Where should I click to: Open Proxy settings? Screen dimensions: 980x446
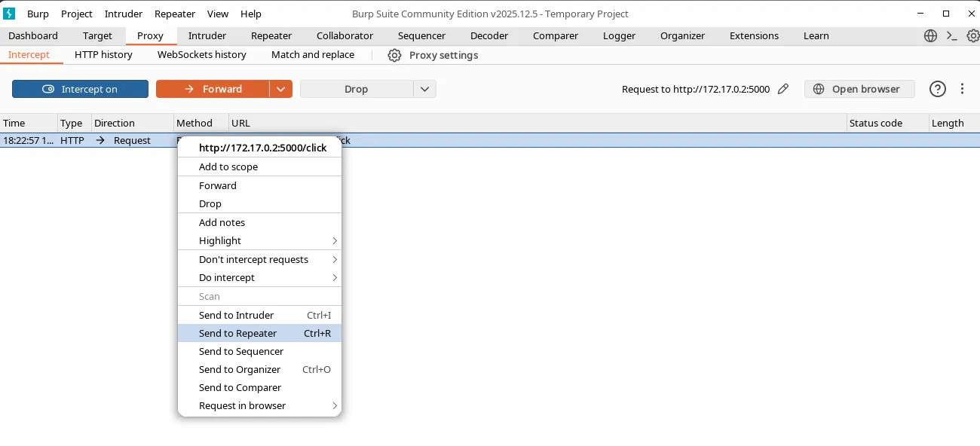coord(433,55)
